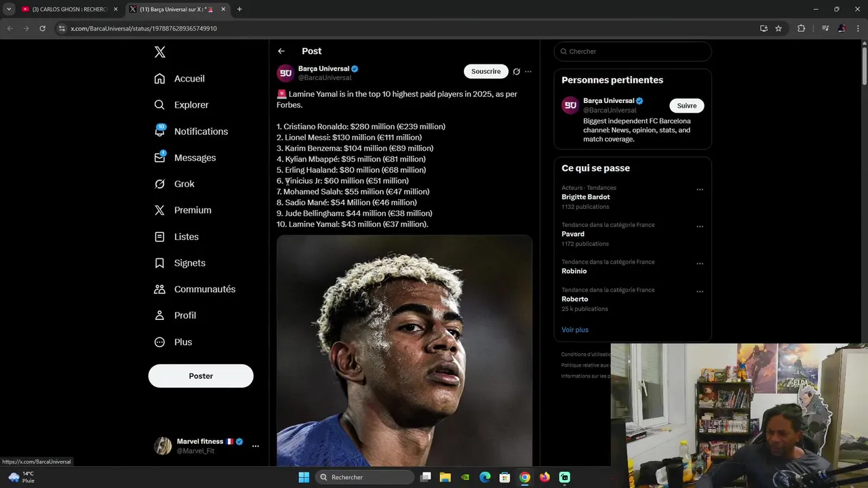Screen dimensions: 868x488
Task: Click the site information icon in address bar
Action: click(62, 28)
